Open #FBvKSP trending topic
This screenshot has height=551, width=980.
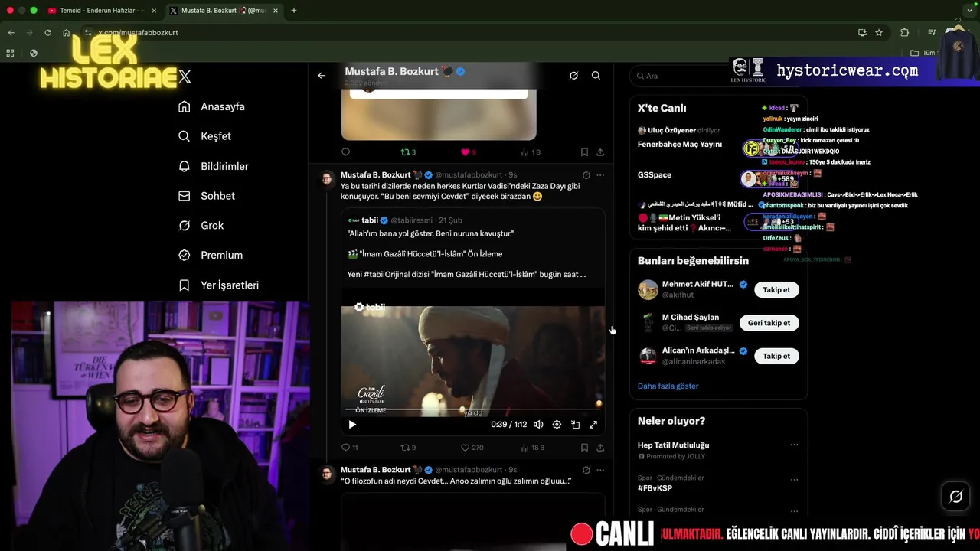(655, 488)
